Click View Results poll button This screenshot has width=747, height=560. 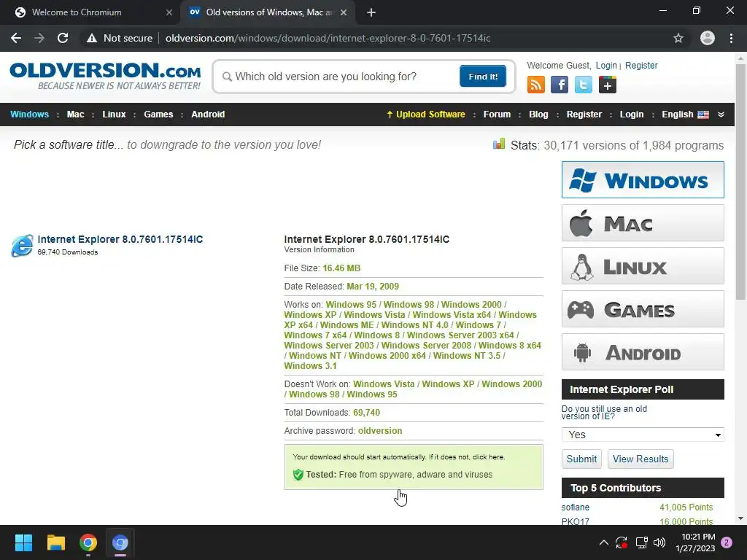(640, 459)
